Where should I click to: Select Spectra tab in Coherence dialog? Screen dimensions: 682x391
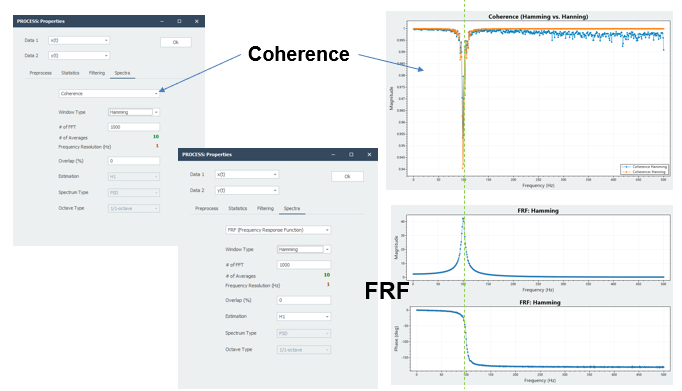coord(122,73)
